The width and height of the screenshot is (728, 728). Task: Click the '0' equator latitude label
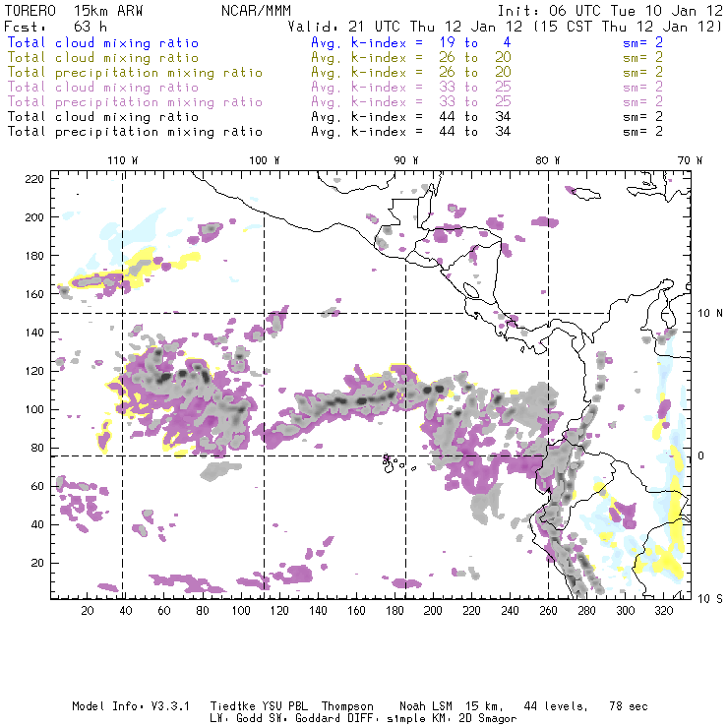coord(701,455)
